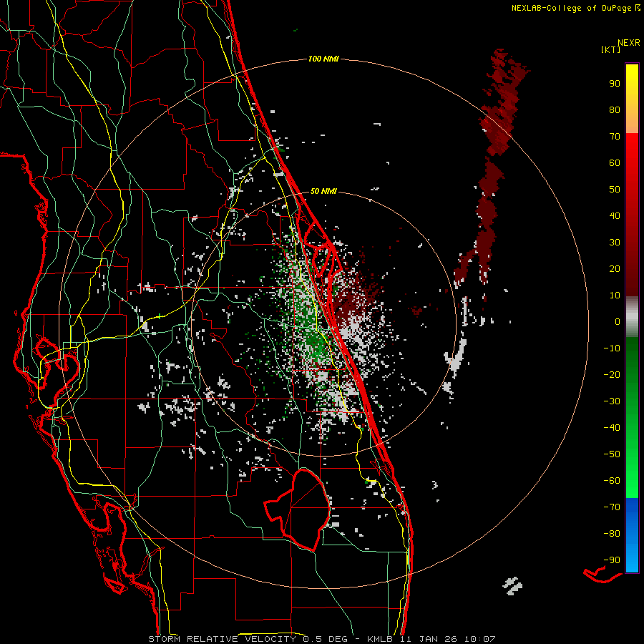Click the 20 value on the velocity scale
Viewport: 644px width, 644px height.
pyautogui.click(x=615, y=268)
